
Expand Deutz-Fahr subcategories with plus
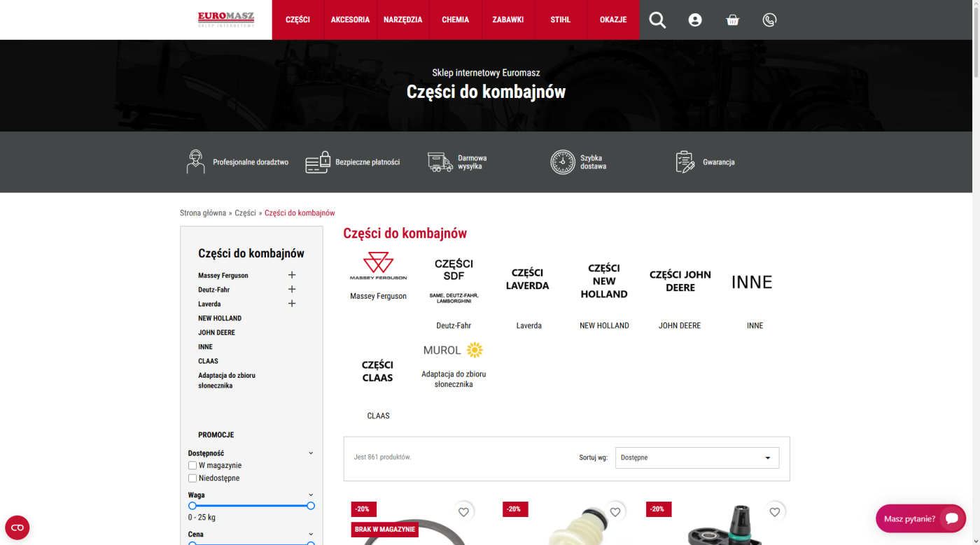(x=292, y=289)
